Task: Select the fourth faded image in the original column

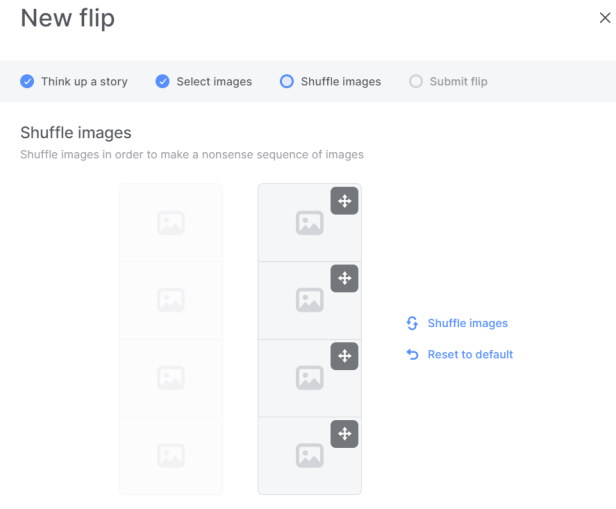Action: point(171,456)
